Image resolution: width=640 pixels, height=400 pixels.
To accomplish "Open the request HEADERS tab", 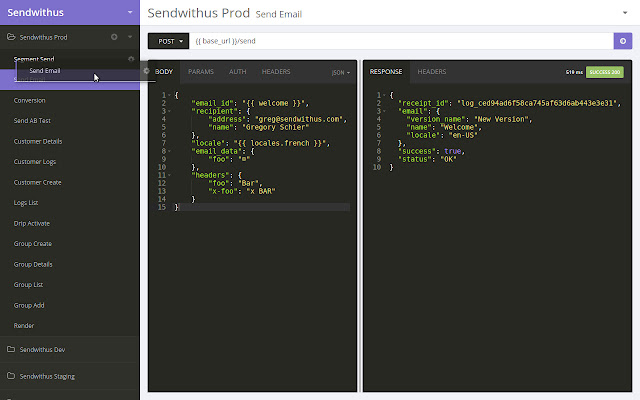I will point(276,72).
